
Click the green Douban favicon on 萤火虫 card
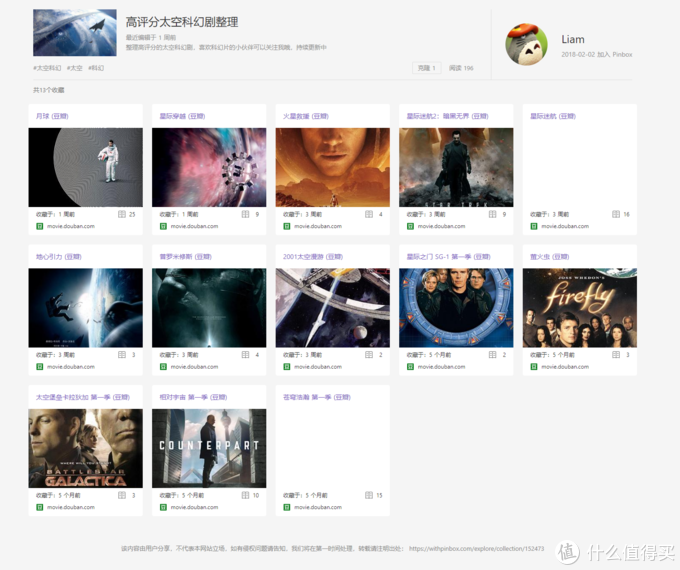point(534,367)
